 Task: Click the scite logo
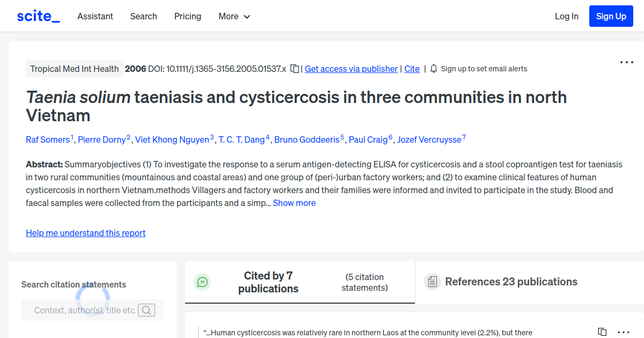coord(38,16)
